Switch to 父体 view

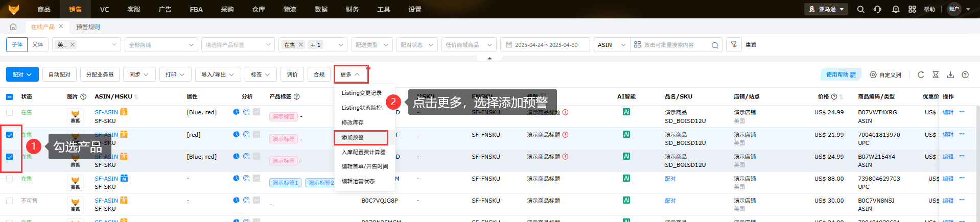tap(38, 44)
